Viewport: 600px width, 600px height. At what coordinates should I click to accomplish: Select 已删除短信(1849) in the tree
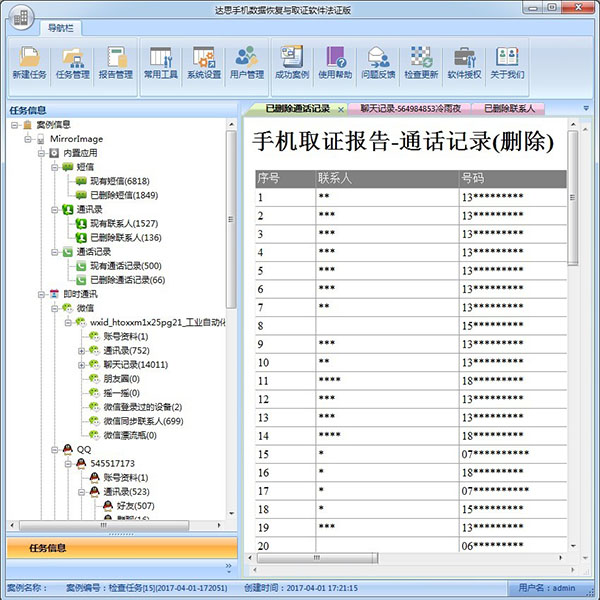(123, 195)
